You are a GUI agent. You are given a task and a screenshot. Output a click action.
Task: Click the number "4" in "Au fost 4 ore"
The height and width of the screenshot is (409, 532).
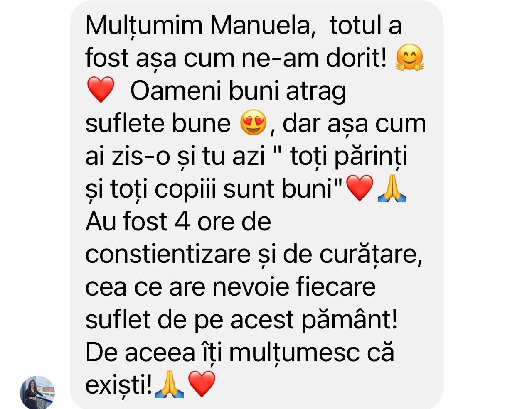182,221
